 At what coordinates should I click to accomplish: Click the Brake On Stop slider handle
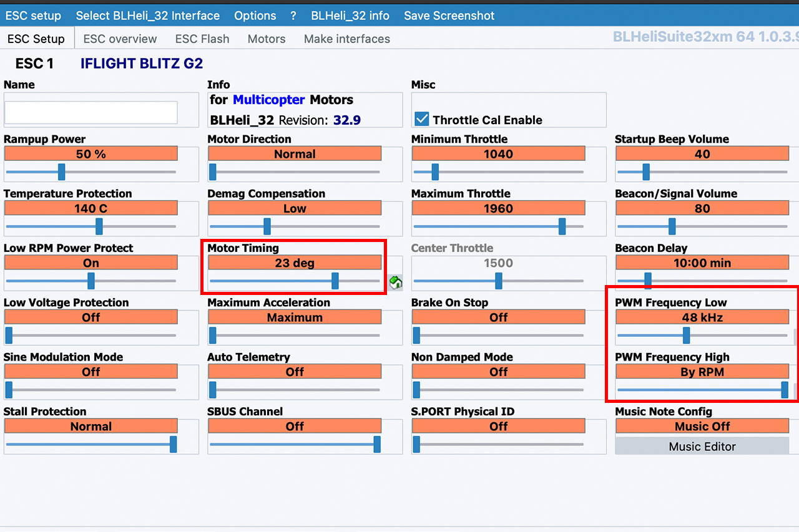416,336
